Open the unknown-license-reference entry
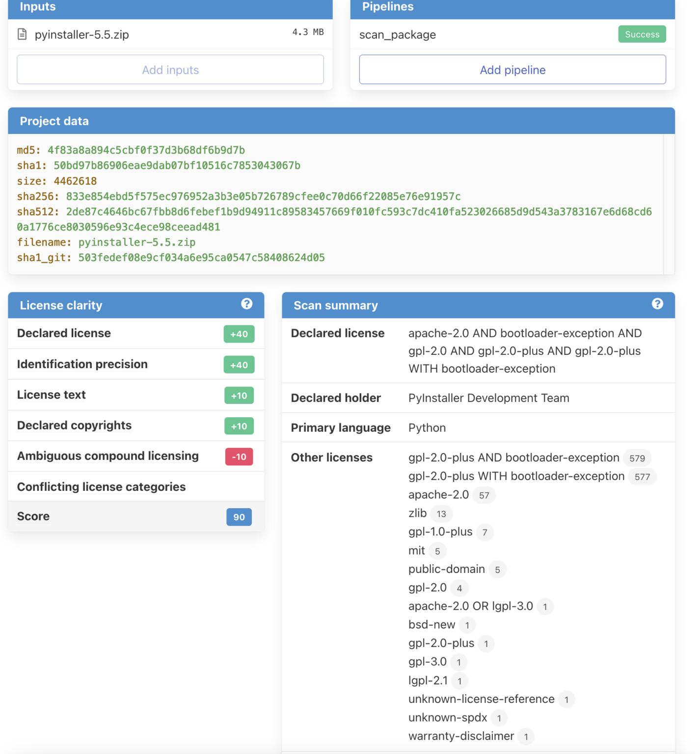 (481, 699)
